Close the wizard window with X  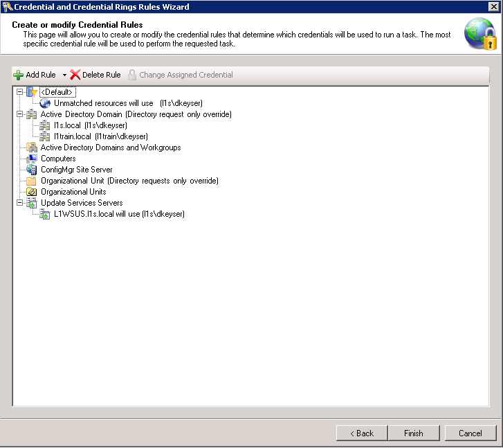click(493, 6)
